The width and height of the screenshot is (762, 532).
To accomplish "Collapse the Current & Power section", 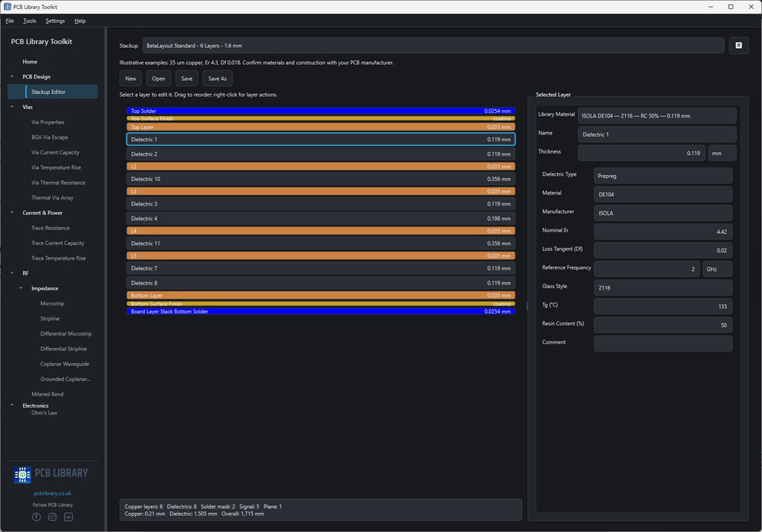I will click(12, 213).
